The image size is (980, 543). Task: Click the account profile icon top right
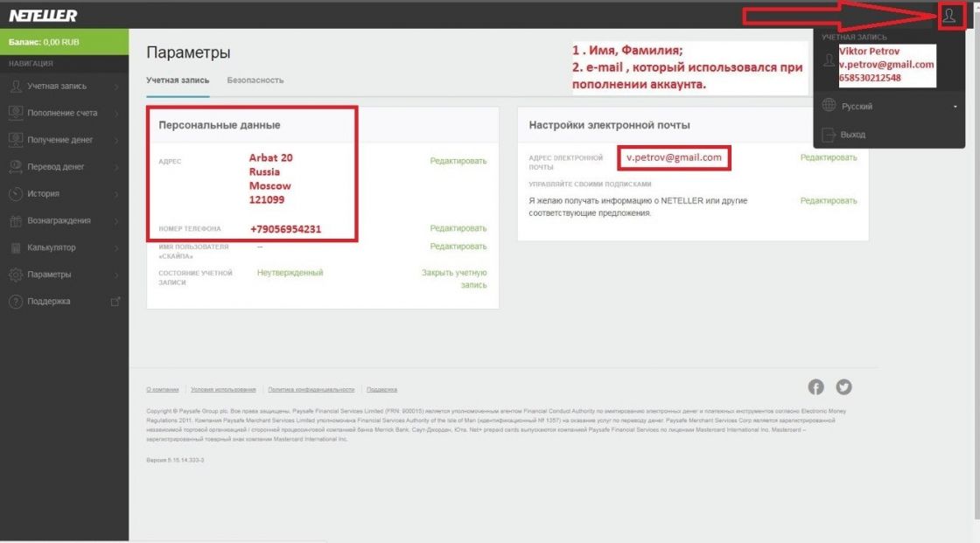click(949, 15)
